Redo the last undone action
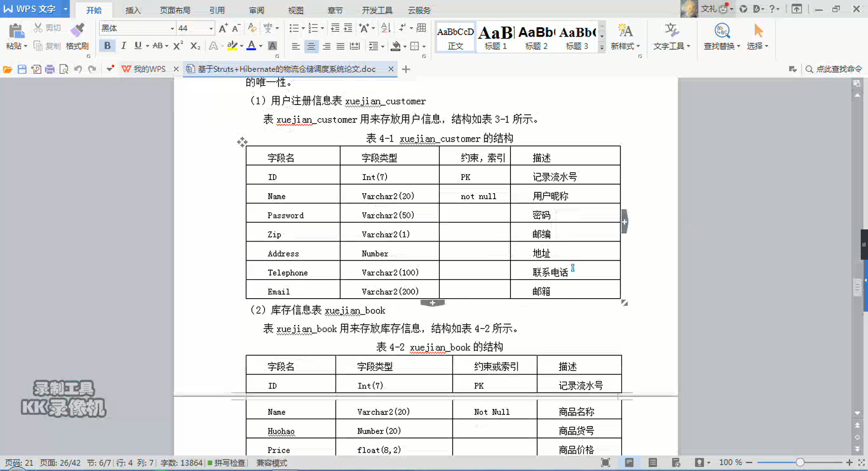This screenshot has width=868, height=471. tap(92, 69)
